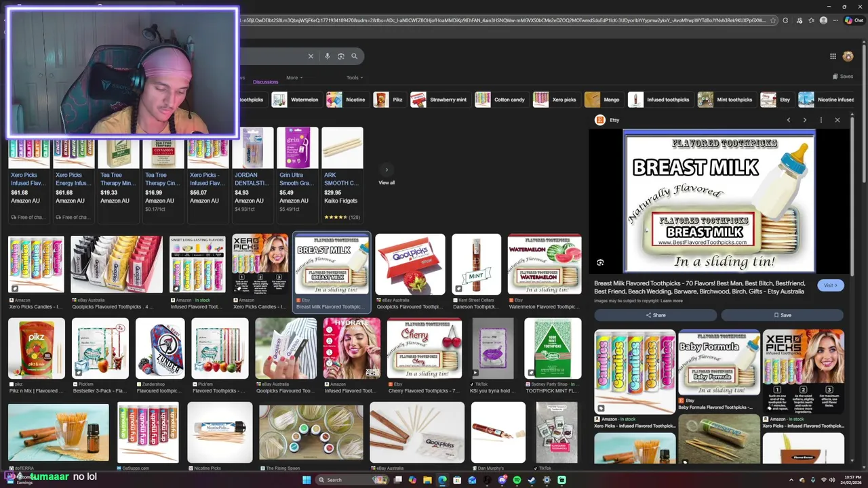Open volume control in system tray

(x=833, y=480)
